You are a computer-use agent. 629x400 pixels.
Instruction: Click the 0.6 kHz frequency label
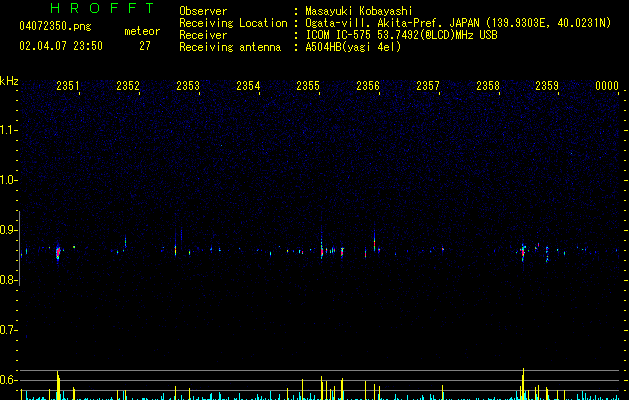pyautogui.click(x=9, y=380)
